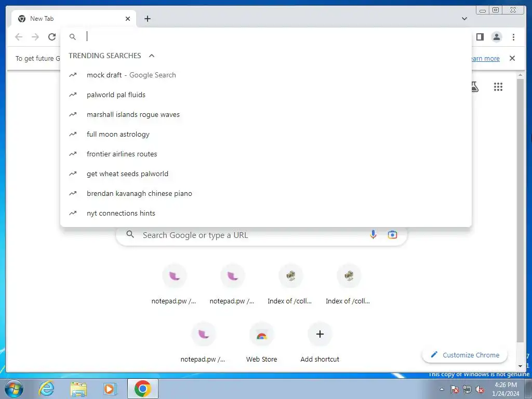This screenshot has width=532, height=399.
Task: Choose 'get wheat seeds palworld' suggestion
Action: click(x=265, y=174)
